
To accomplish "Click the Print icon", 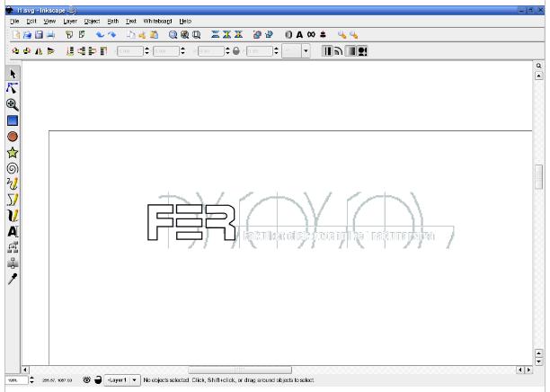I will (x=50, y=34).
